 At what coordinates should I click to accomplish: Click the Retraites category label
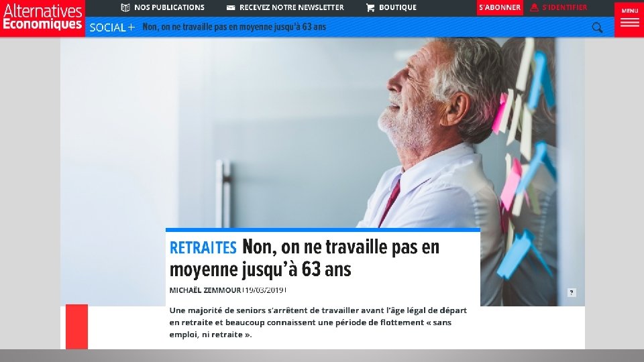point(203,247)
